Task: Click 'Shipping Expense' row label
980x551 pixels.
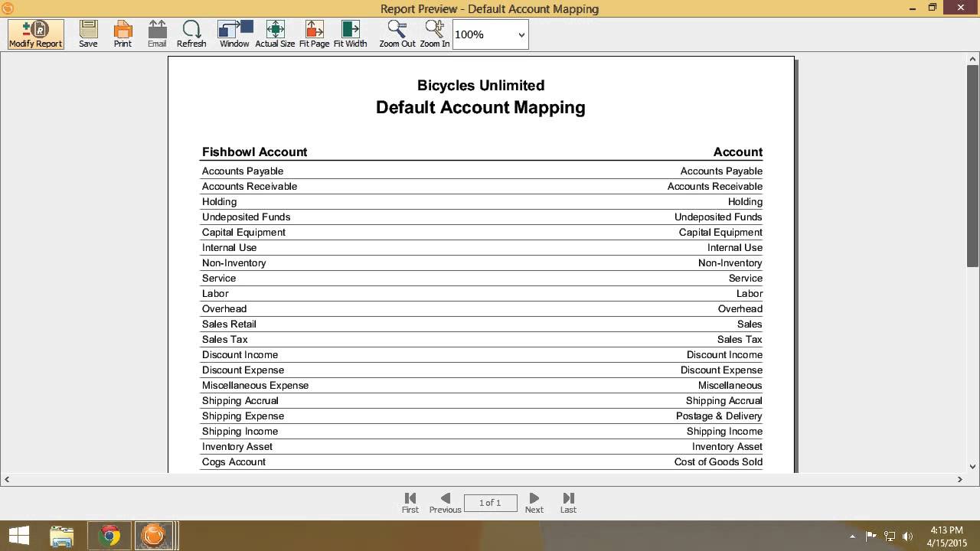Action: pos(243,416)
